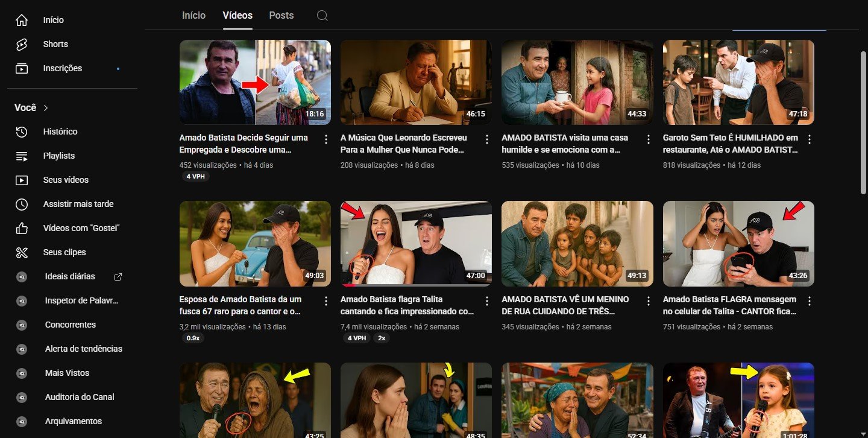Image resolution: width=868 pixels, height=438 pixels.
Task: Click "7,4 mil visualizações • há 2 semanas" text
Action: tap(400, 327)
